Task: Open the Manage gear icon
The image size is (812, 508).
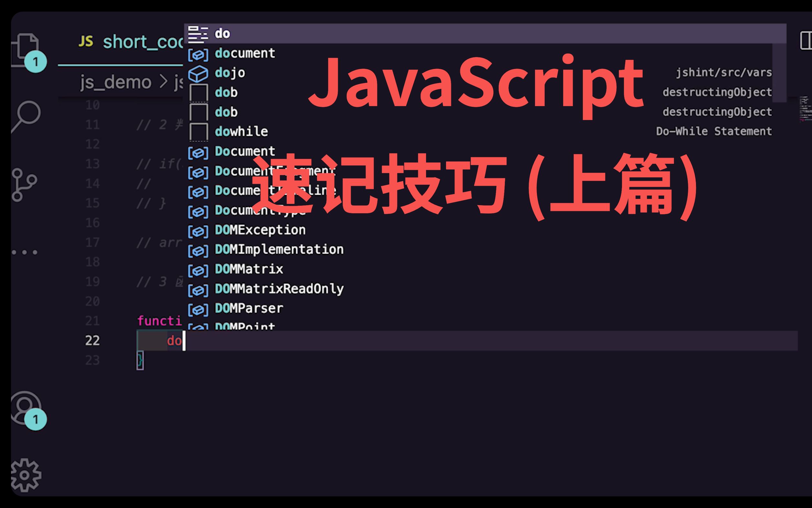Action: 26,475
